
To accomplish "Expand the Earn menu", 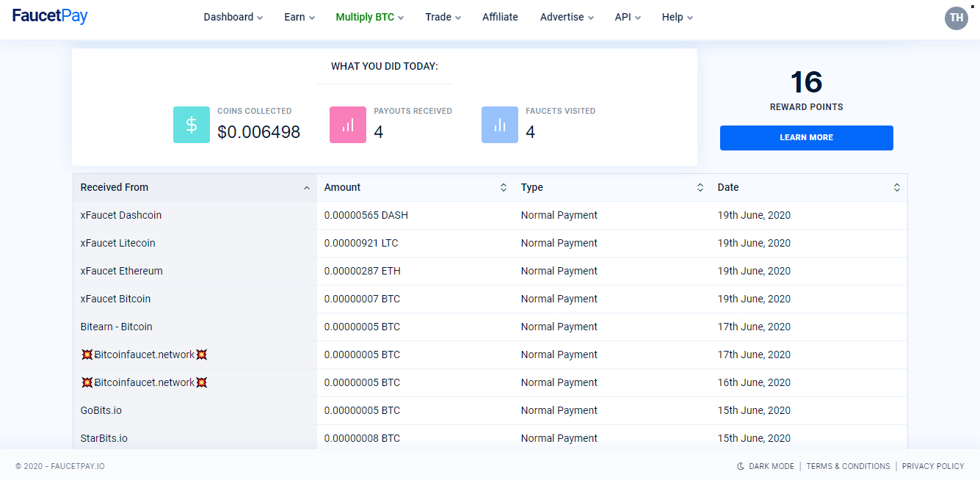I will 300,17.
